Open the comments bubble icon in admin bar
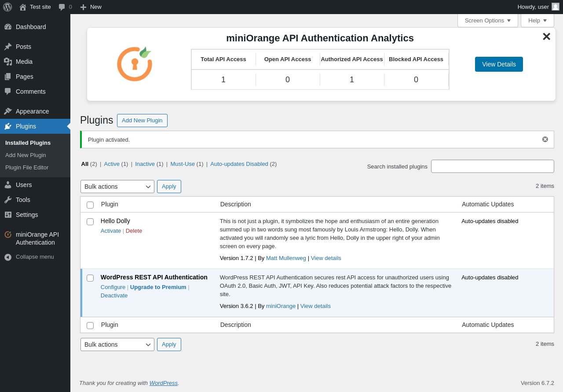 pos(62,7)
